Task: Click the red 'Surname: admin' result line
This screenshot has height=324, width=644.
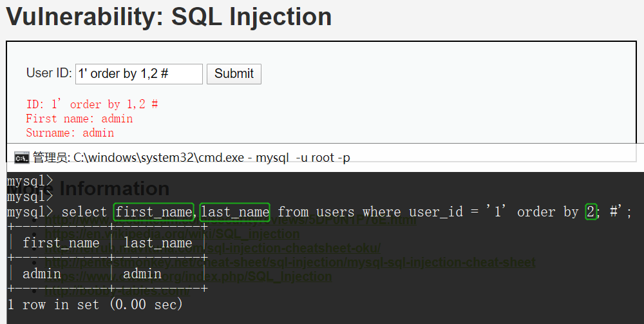Action: coord(70,133)
